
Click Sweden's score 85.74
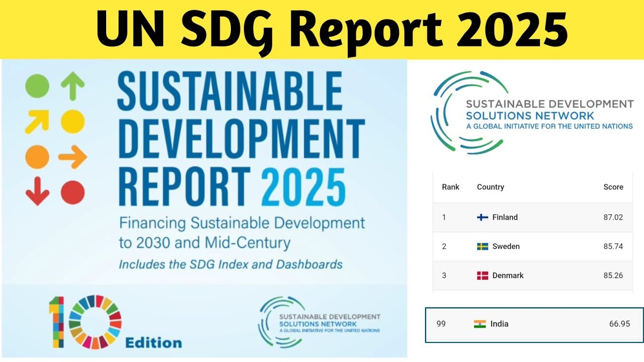pos(613,247)
